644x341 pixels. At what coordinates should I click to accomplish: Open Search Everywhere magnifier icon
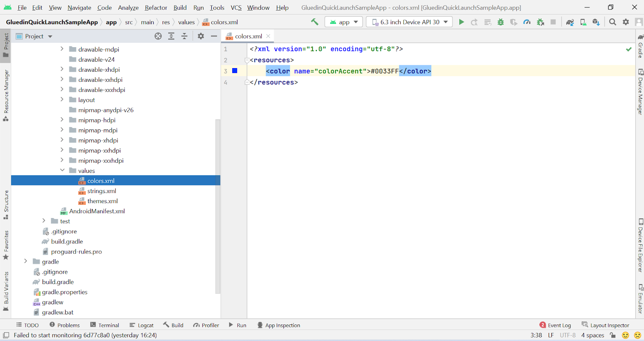613,22
